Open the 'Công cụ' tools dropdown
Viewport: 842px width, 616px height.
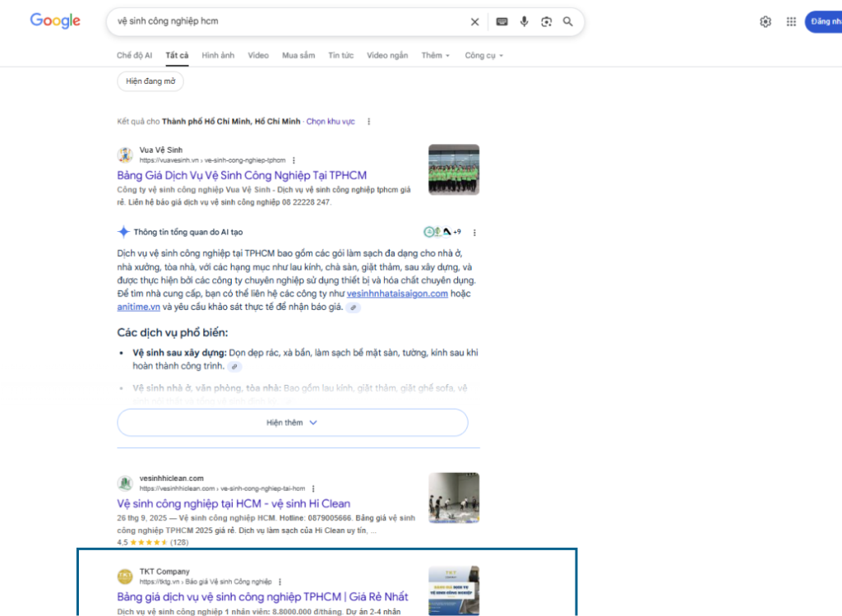(483, 56)
